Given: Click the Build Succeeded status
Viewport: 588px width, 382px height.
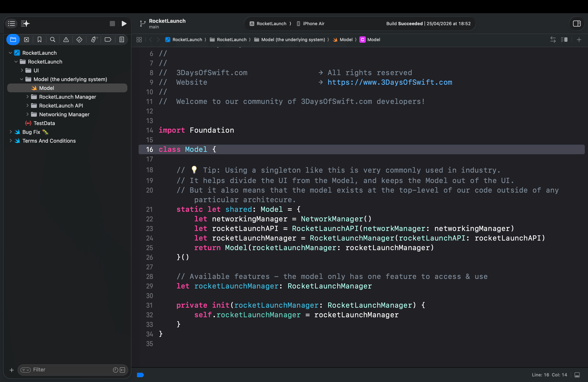Looking at the screenshot, I should (428, 24).
